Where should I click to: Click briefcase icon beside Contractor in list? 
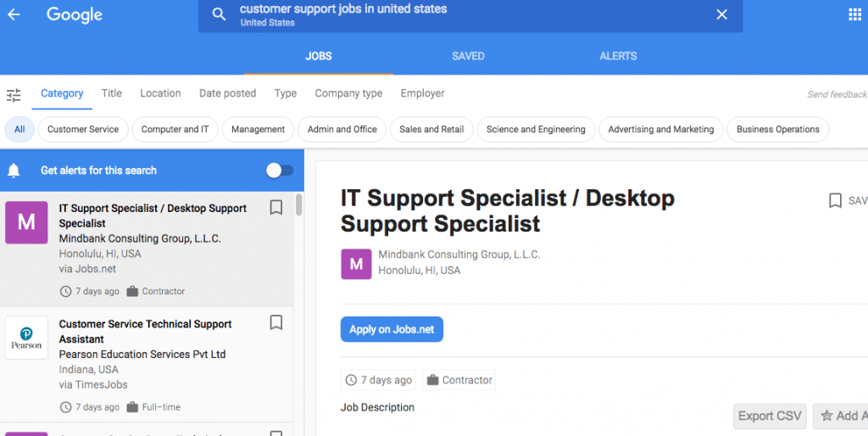tap(131, 291)
